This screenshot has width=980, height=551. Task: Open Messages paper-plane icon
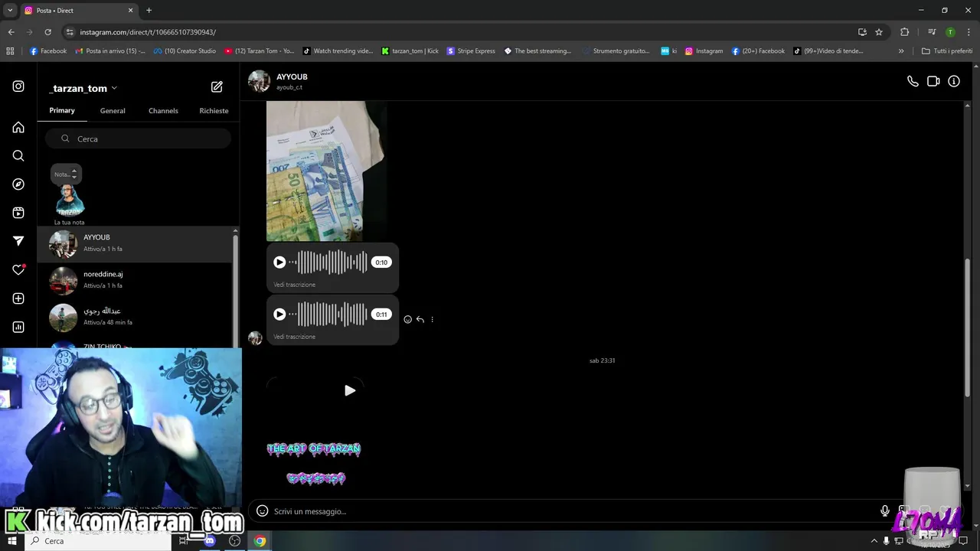pos(18,241)
